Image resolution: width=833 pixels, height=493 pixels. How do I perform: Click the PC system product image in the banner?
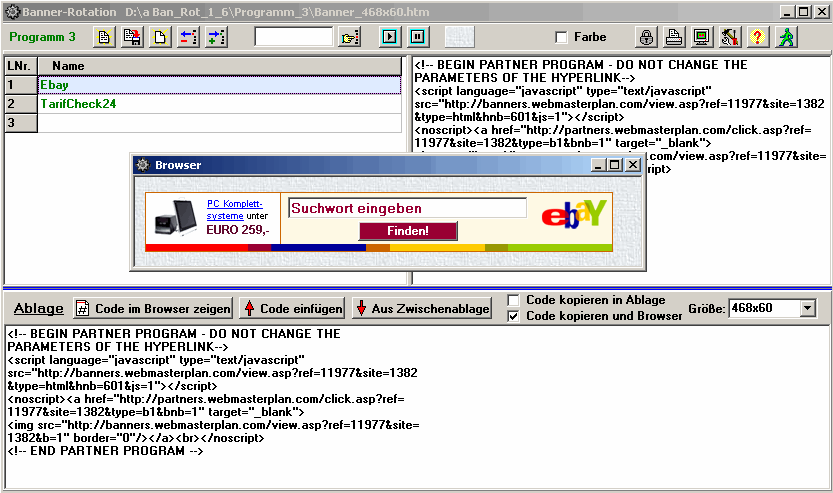coord(175,217)
